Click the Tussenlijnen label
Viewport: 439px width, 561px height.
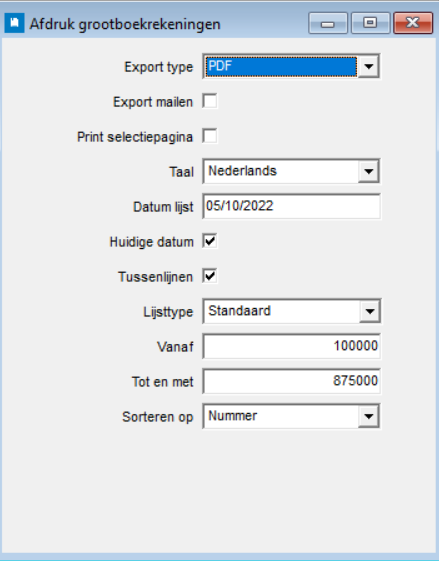click(155, 277)
